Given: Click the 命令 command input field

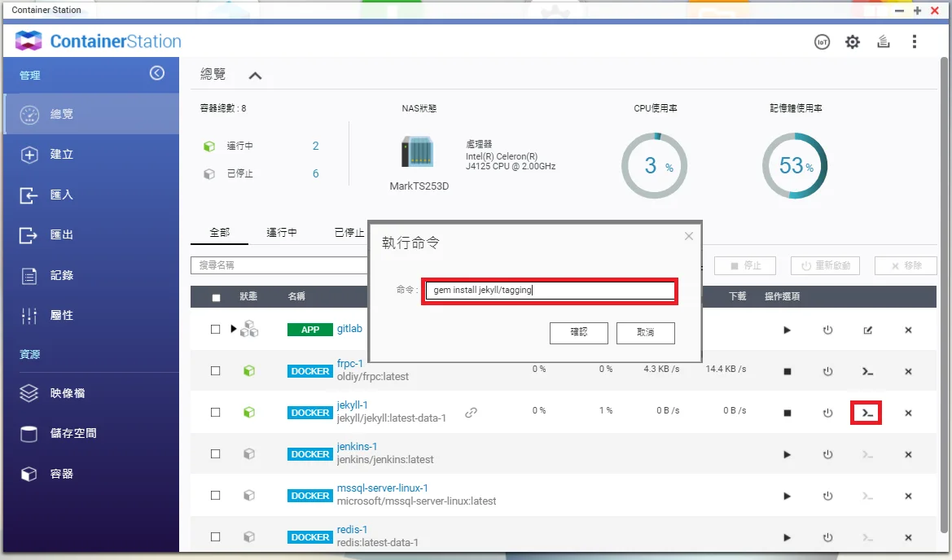Looking at the screenshot, I should tap(550, 290).
